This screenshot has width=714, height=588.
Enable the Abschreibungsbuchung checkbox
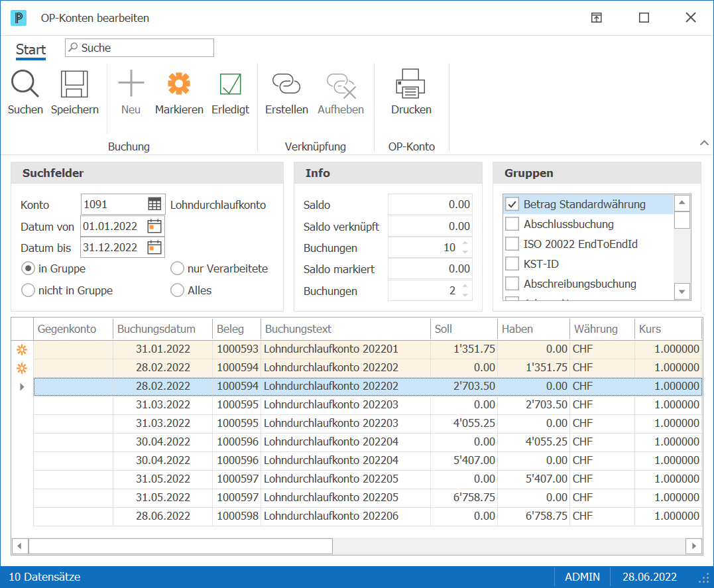(512, 283)
